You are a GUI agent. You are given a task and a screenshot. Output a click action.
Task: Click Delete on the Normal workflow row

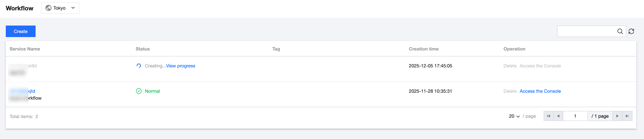(510, 91)
